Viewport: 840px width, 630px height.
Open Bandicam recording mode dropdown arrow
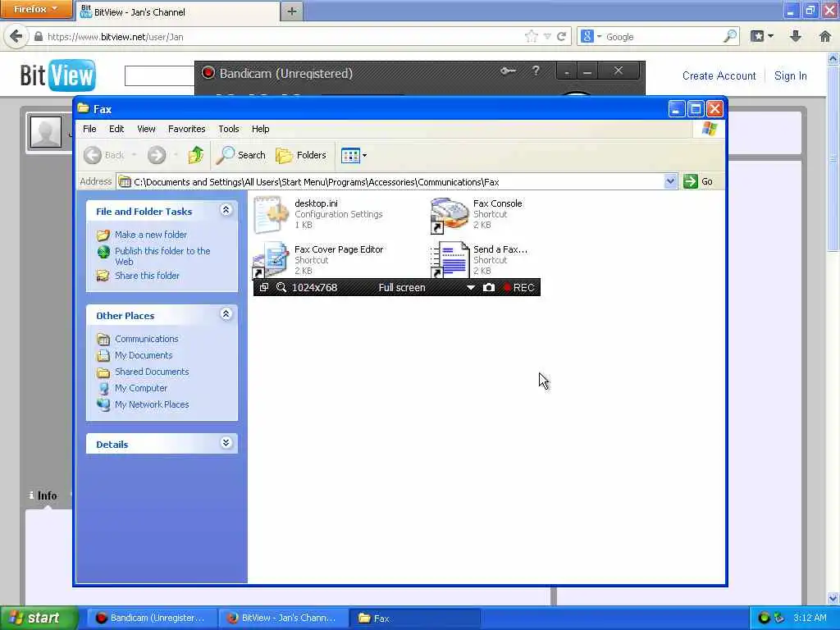tap(470, 288)
